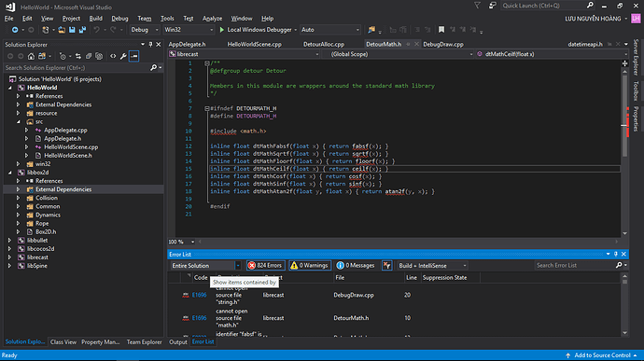The width and height of the screenshot is (644, 361).
Task: Click the Pending Changes Filter clock icon
Action: coord(63,56)
